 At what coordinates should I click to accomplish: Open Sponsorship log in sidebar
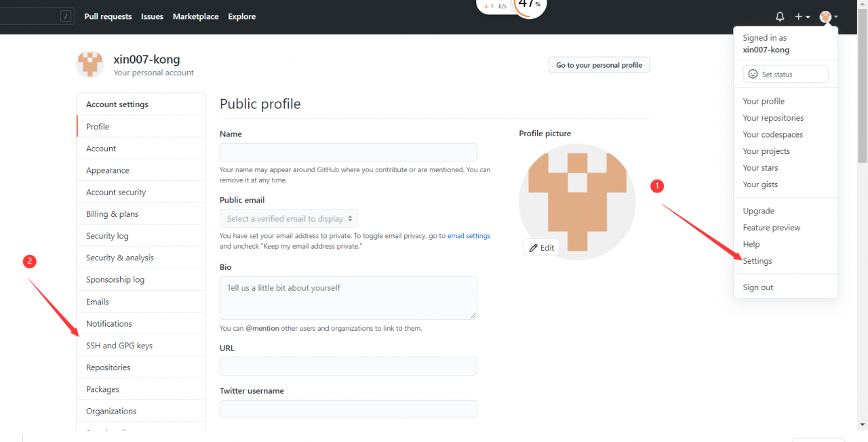[x=140, y=279]
